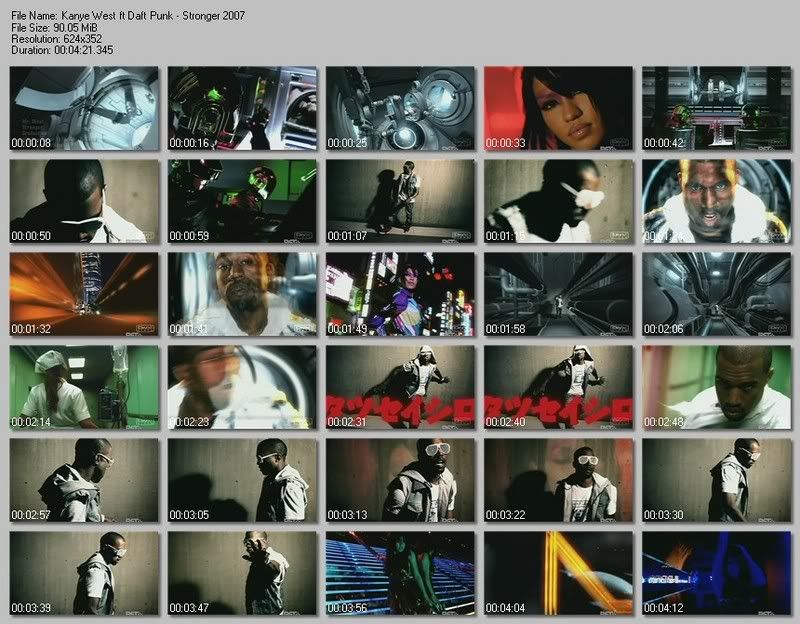The width and height of the screenshot is (800, 624).
Task: Click the File Name line for Stronger 2007
Action: point(128,16)
